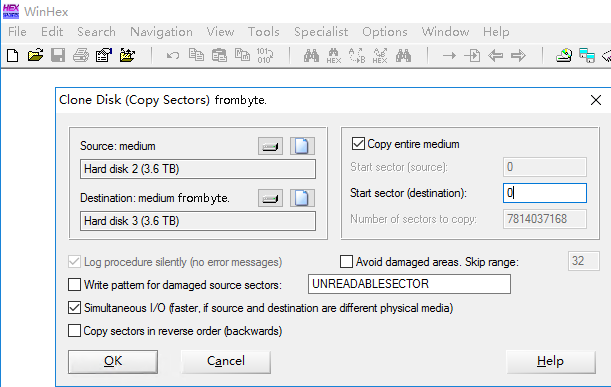Select destination via file icon

coord(302,198)
